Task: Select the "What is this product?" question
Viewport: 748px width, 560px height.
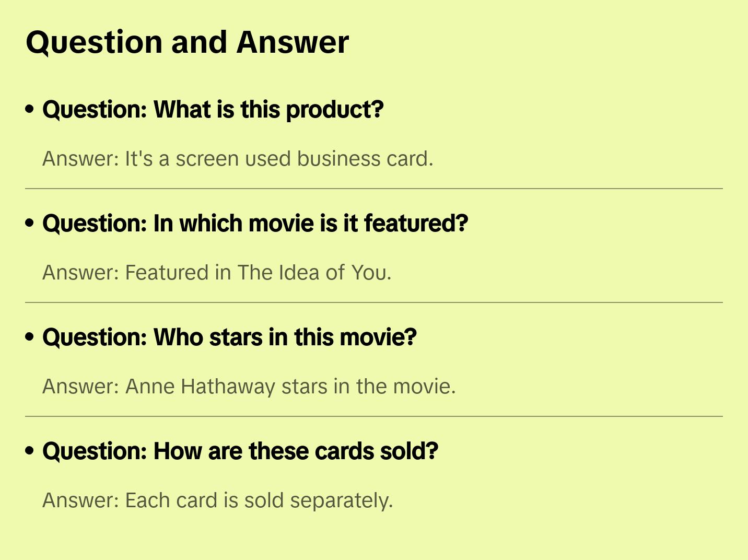Action: [x=213, y=110]
